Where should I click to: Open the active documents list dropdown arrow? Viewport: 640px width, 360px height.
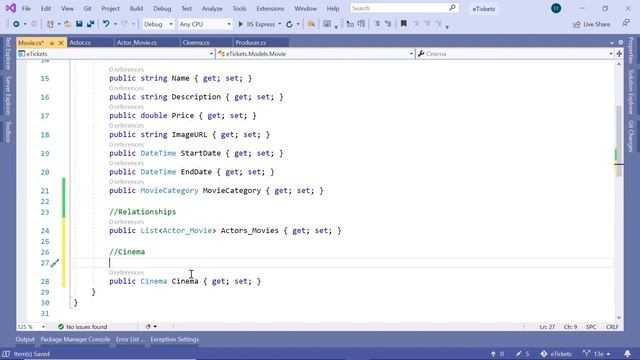[x=611, y=43]
